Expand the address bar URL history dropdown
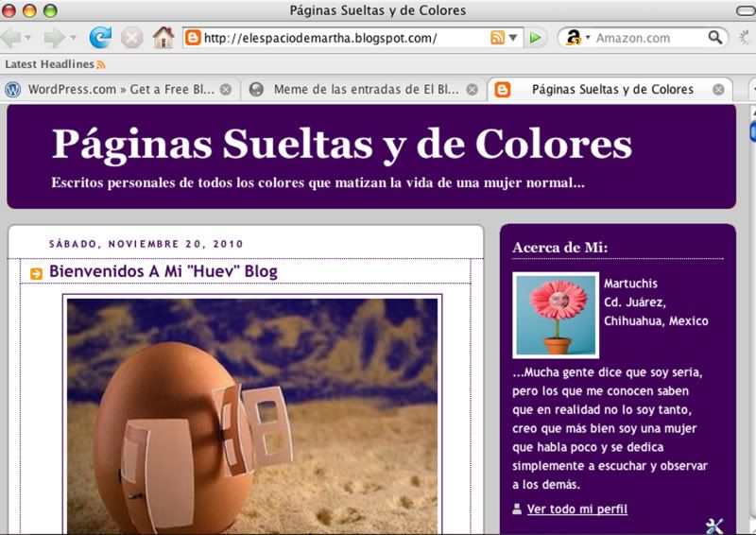 click(x=513, y=38)
